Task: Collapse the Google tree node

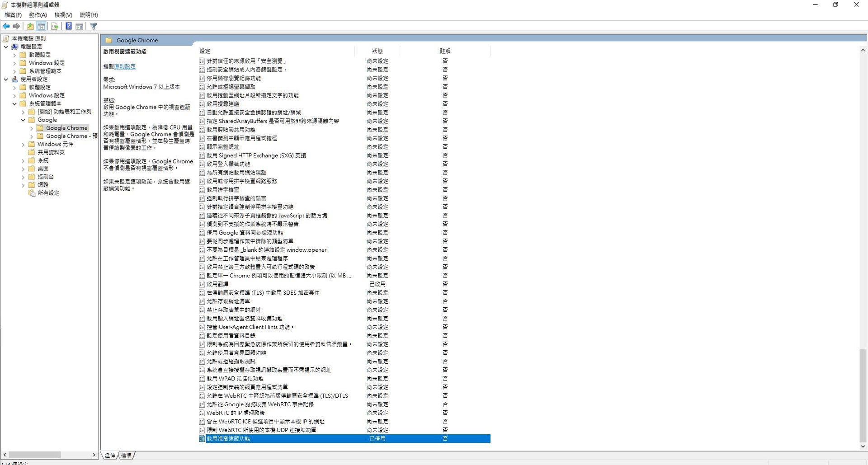Action: (23, 120)
